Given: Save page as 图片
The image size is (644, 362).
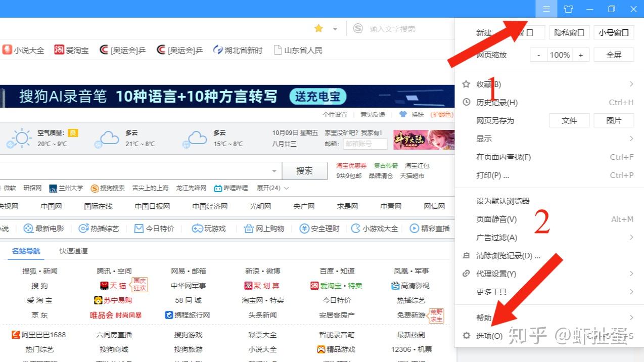Looking at the screenshot, I should pyautogui.click(x=614, y=120).
